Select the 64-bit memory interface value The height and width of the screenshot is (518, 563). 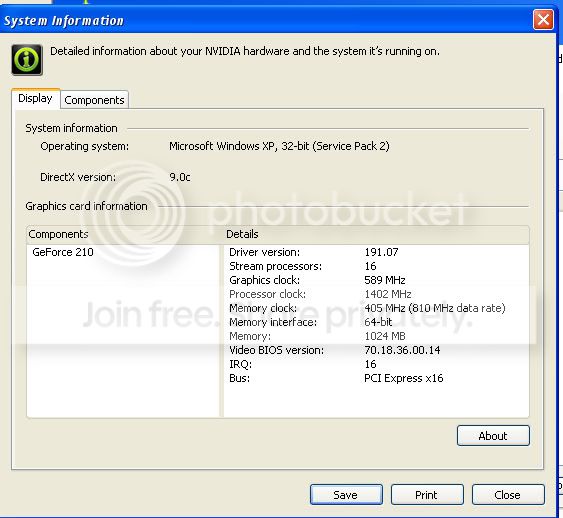tap(378, 322)
